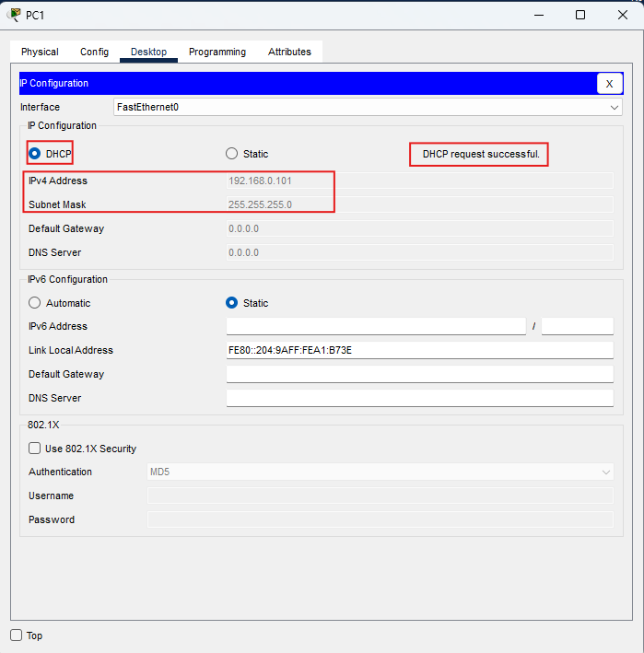Minimize the PC1 window
Screen dimensions: 644x653
pyautogui.click(x=539, y=15)
